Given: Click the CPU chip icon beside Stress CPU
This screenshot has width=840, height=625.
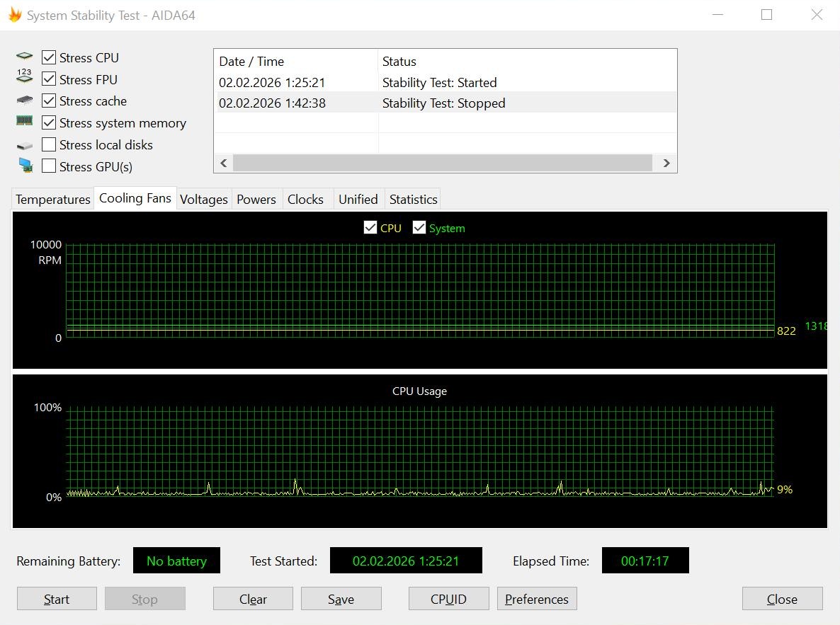Looking at the screenshot, I should click(24, 56).
